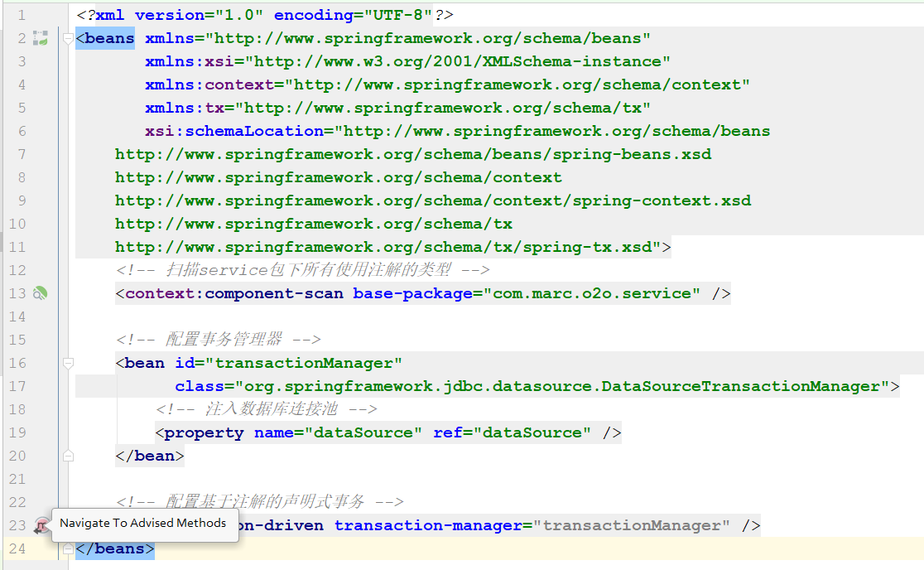Image resolution: width=924 pixels, height=570 pixels.
Task: Click the spring-context.xsd URL
Action: (433, 201)
